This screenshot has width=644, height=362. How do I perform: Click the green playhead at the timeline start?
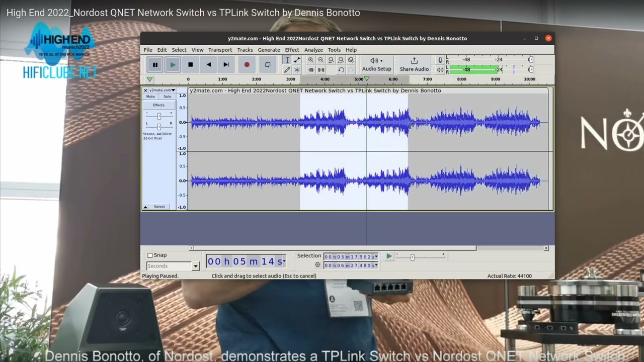[149, 79]
